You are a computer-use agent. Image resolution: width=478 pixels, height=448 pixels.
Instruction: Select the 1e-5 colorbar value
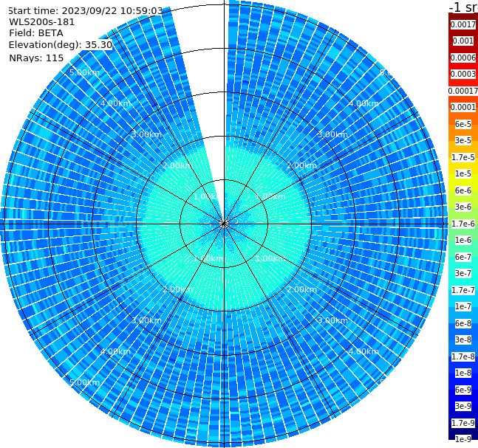463,173
